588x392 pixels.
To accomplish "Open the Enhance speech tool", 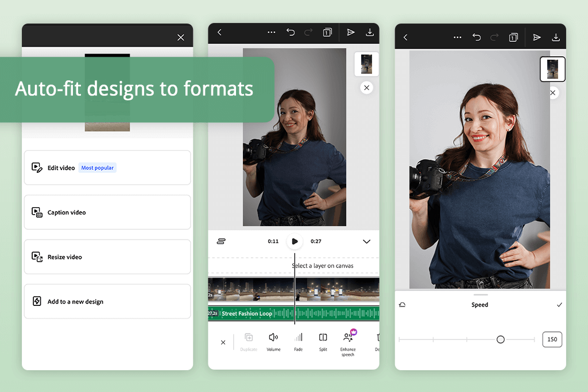I will [x=348, y=343].
